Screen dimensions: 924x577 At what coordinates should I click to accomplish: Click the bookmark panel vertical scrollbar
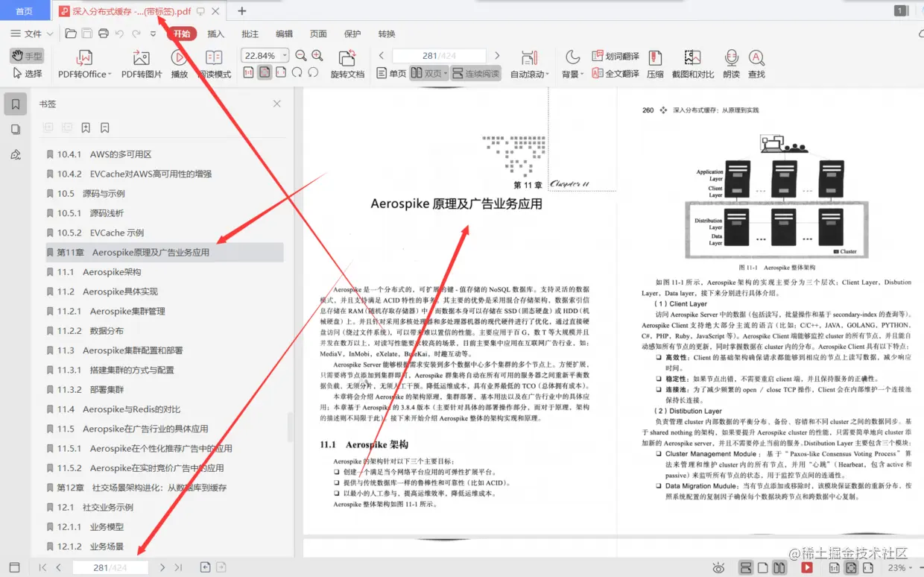[x=291, y=429]
